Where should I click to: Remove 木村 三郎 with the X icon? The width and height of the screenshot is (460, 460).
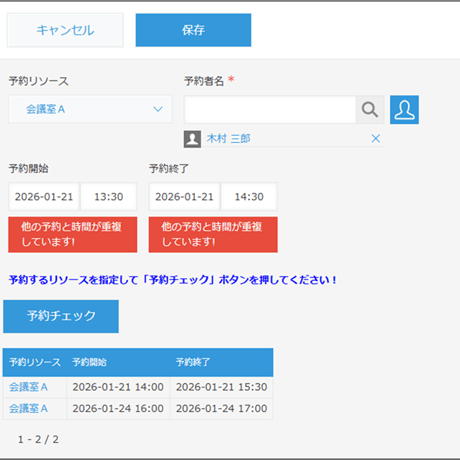(376, 138)
